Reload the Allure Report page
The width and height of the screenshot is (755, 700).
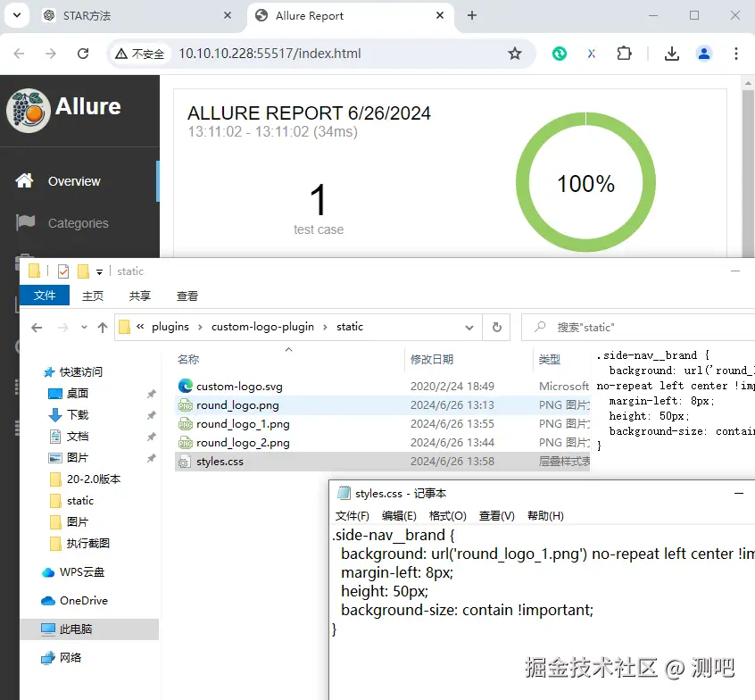pyautogui.click(x=83, y=54)
